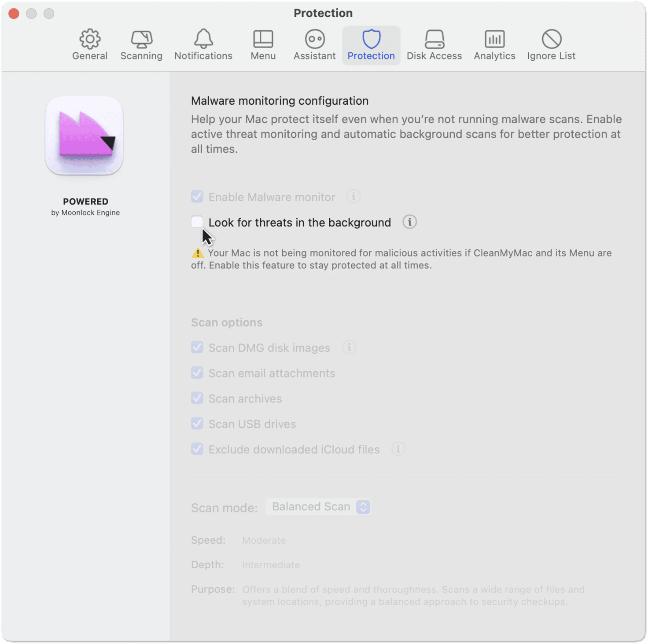Toggle Scan DMG disk images checkbox
The image size is (648, 644).
(x=197, y=348)
